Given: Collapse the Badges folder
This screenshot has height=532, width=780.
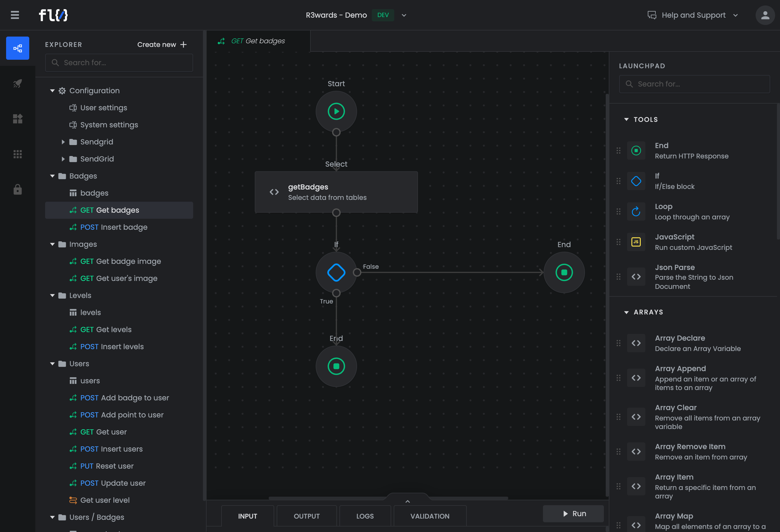Looking at the screenshot, I should tap(52, 176).
